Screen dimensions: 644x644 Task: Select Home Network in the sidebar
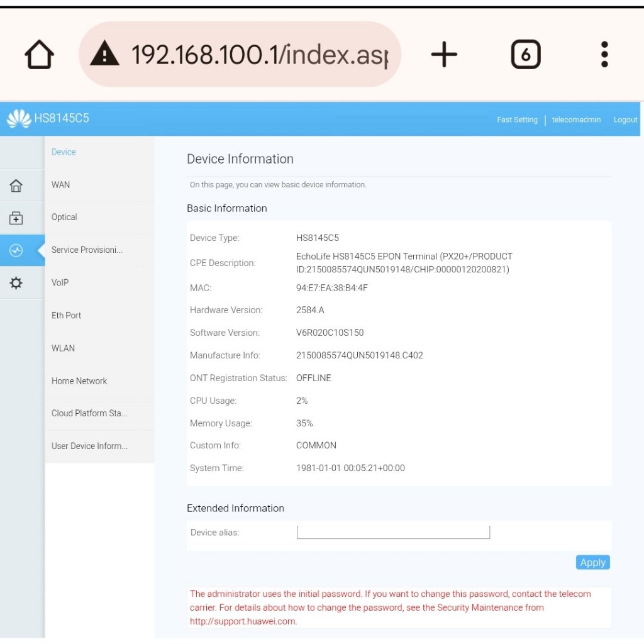click(x=79, y=381)
